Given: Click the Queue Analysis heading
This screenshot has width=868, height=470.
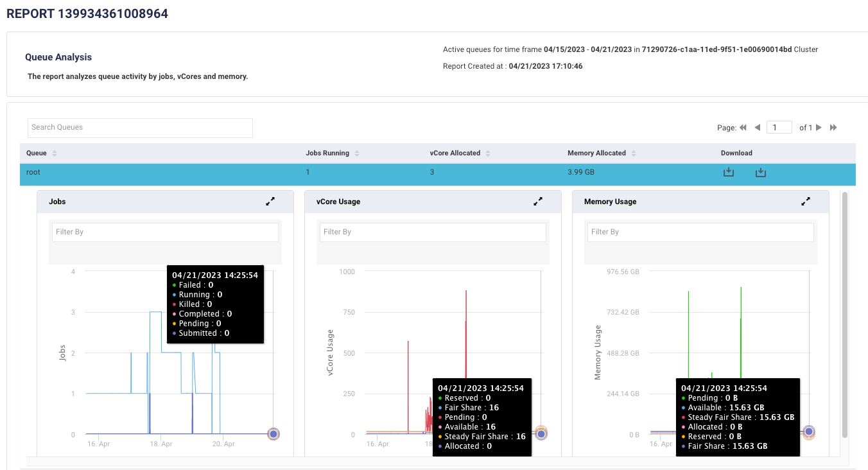Looking at the screenshot, I should point(58,57).
